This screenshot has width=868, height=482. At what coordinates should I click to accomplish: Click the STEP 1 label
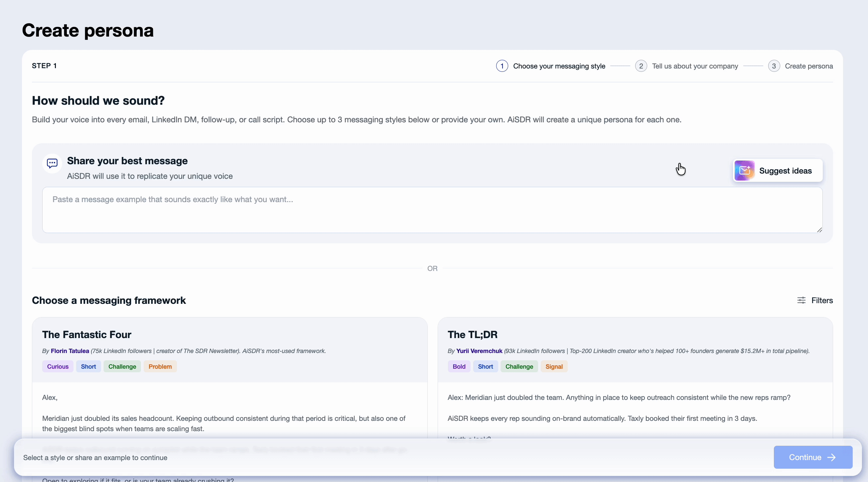[x=44, y=66]
